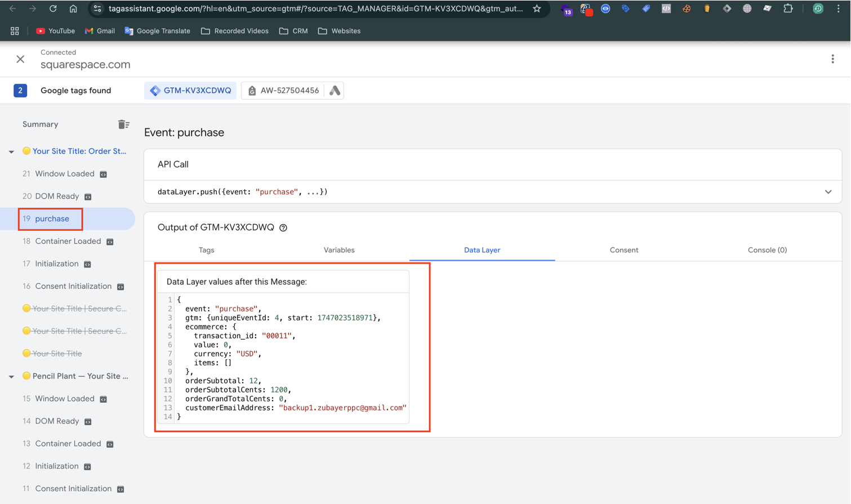Open the Pencil Plant page entry

point(80,376)
